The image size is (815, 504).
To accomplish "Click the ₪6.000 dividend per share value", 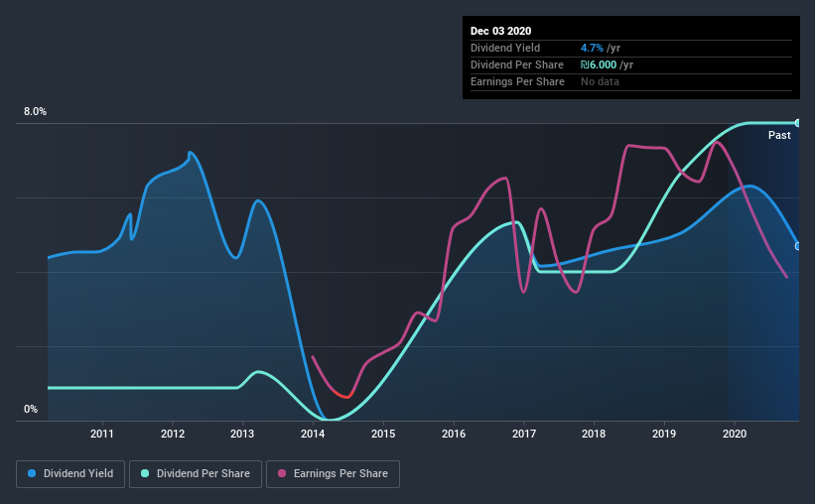I will [599, 64].
